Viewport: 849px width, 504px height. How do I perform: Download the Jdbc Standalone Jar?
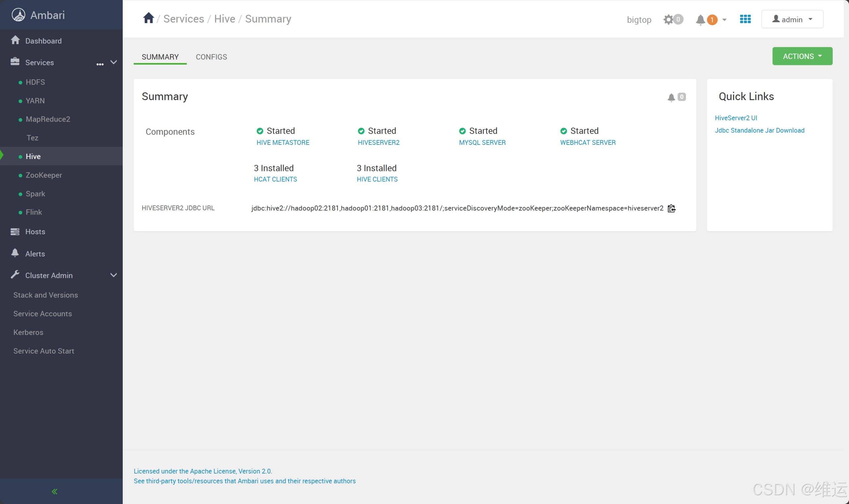(759, 130)
